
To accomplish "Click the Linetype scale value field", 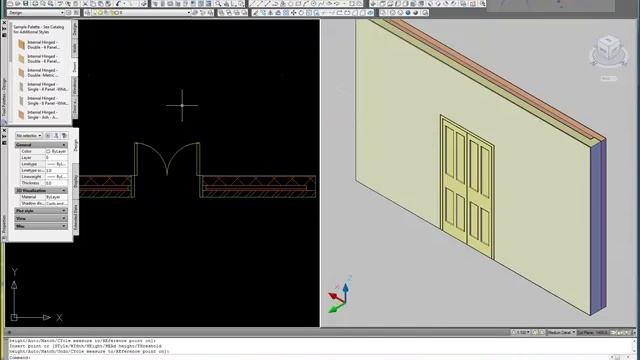I will tap(56, 170).
